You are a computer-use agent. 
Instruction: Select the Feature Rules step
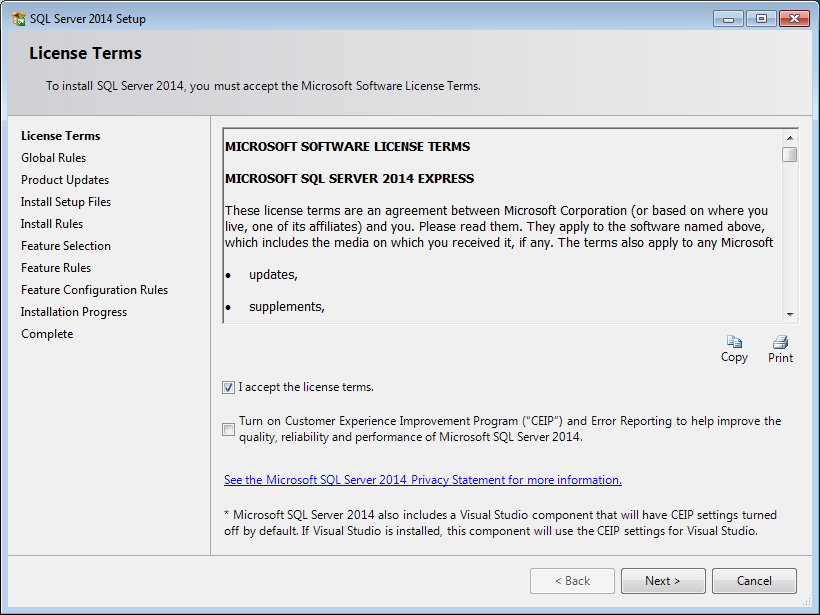[x=56, y=268]
